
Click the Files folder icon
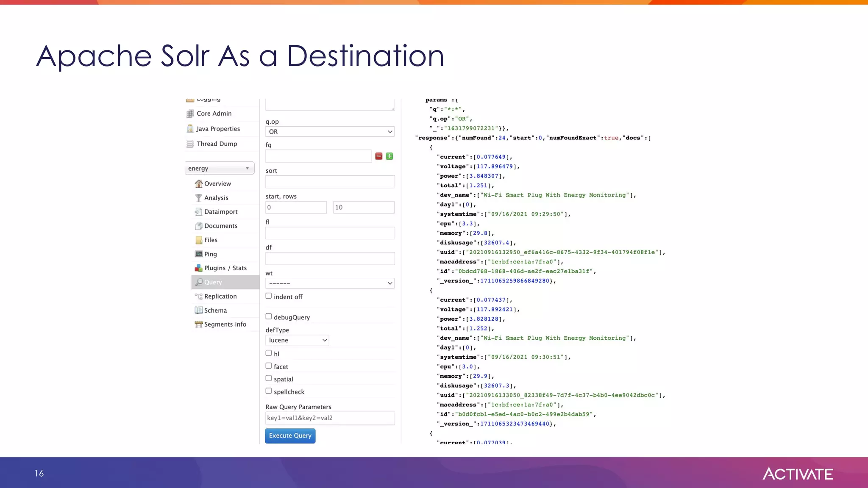pos(198,240)
